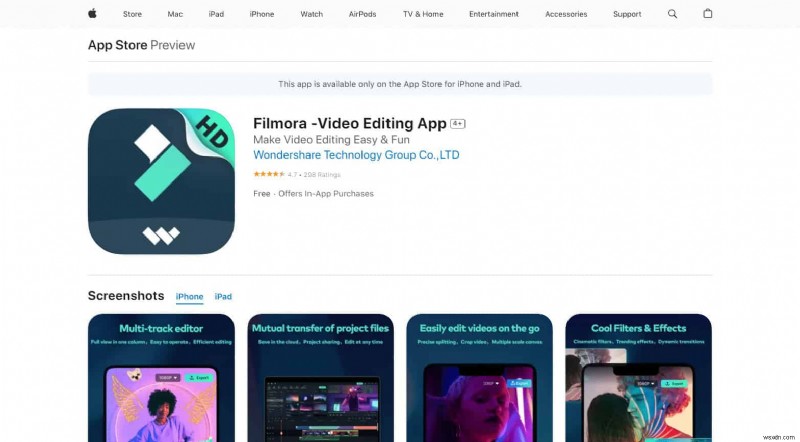Open the Accessories menu
The image size is (800, 442).
pyautogui.click(x=566, y=14)
